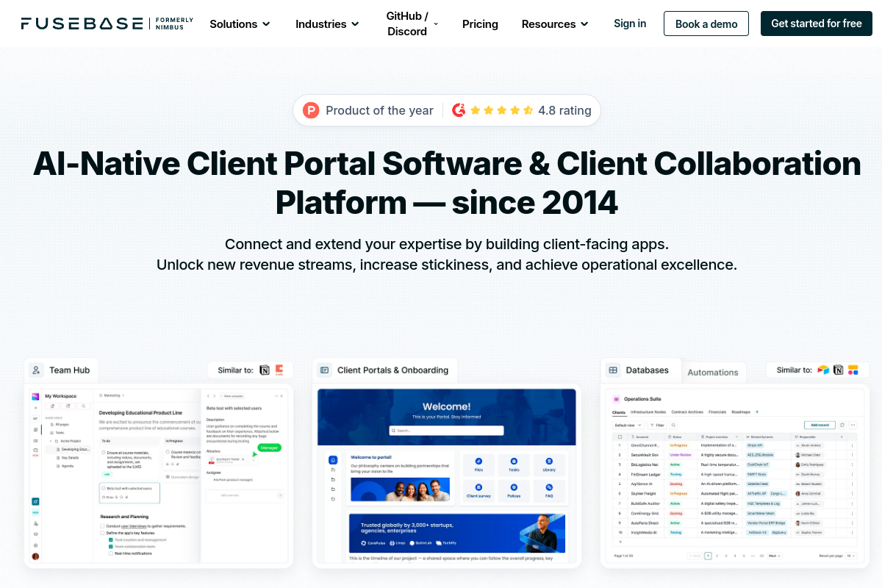Click the FuseBase logo in the header
The height and width of the screenshot is (588, 882).
click(107, 24)
